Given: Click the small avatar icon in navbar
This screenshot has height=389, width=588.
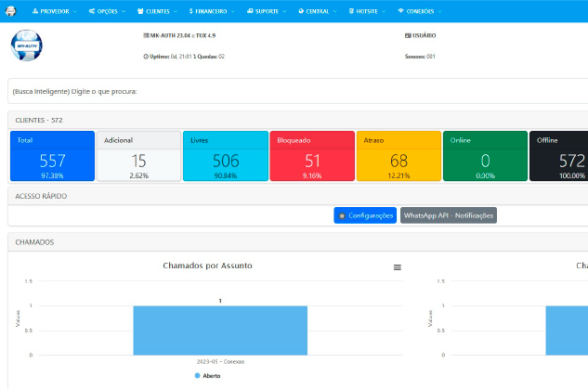Looking at the screenshot, I should (11, 11).
